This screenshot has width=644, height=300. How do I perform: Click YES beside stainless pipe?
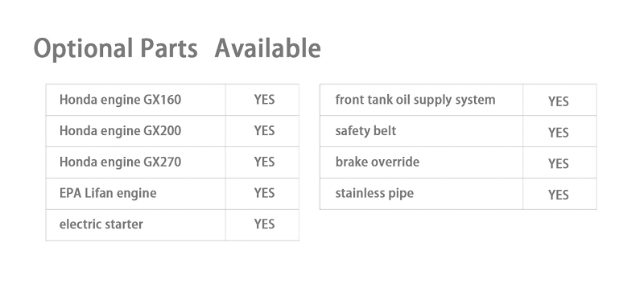558,195
